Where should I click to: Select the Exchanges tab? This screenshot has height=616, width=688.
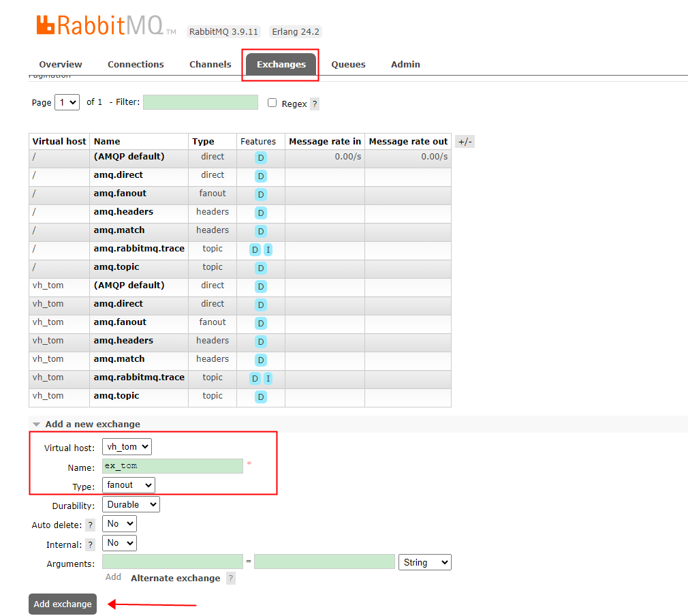tap(281, 65)
